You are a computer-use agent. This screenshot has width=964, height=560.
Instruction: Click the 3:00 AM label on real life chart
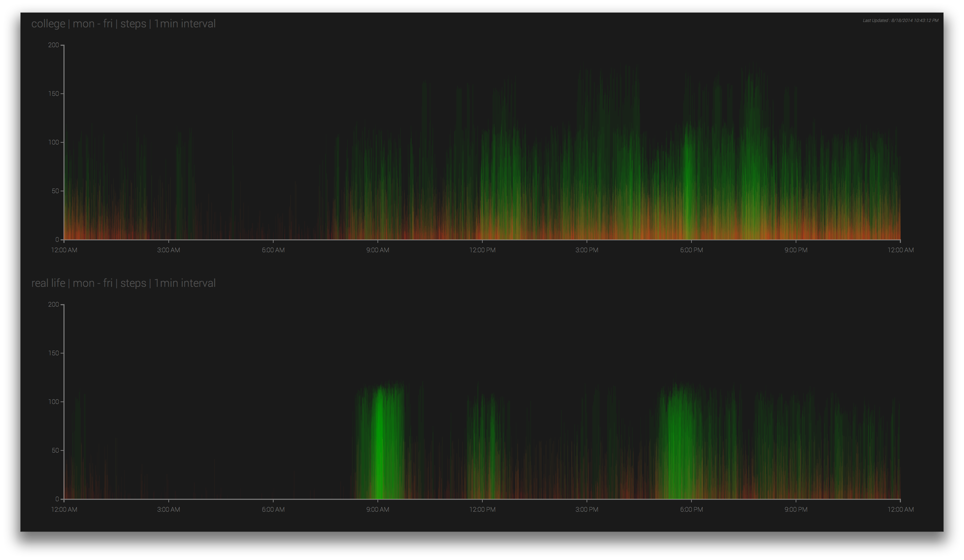coord(168,510)
